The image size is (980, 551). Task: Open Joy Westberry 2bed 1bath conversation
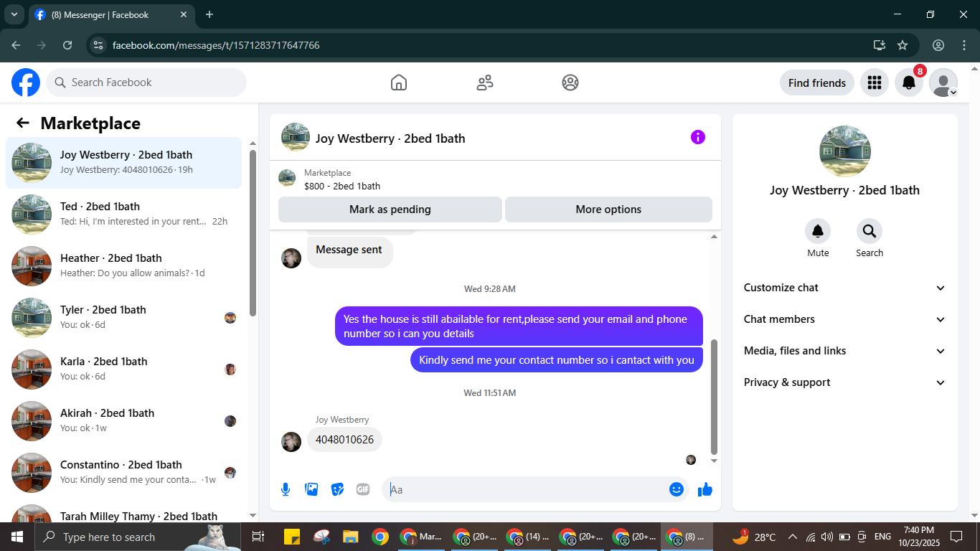point(123,163)
